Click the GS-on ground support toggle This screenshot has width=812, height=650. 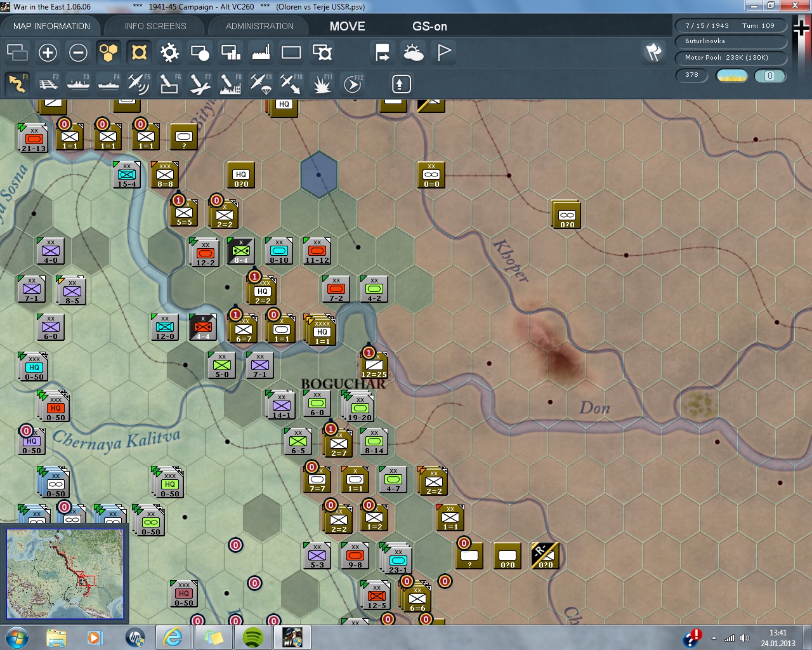[429, 26]
